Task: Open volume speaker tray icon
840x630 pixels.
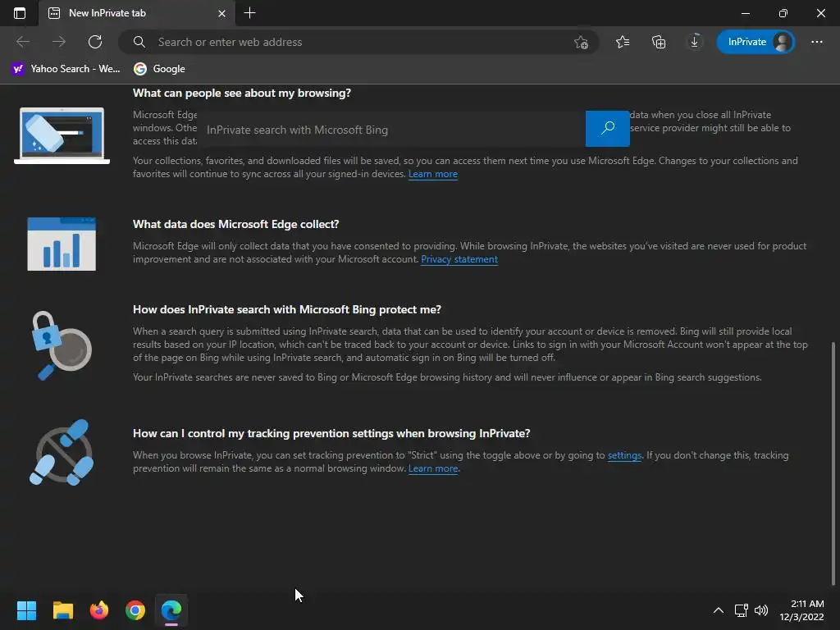Action: (x=760, y=610)
